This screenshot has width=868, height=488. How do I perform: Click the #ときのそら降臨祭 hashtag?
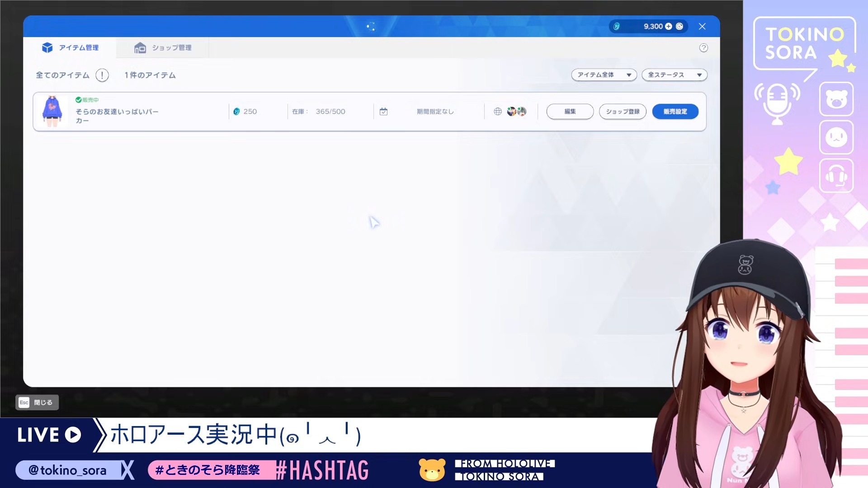click(x=208, y=470)
